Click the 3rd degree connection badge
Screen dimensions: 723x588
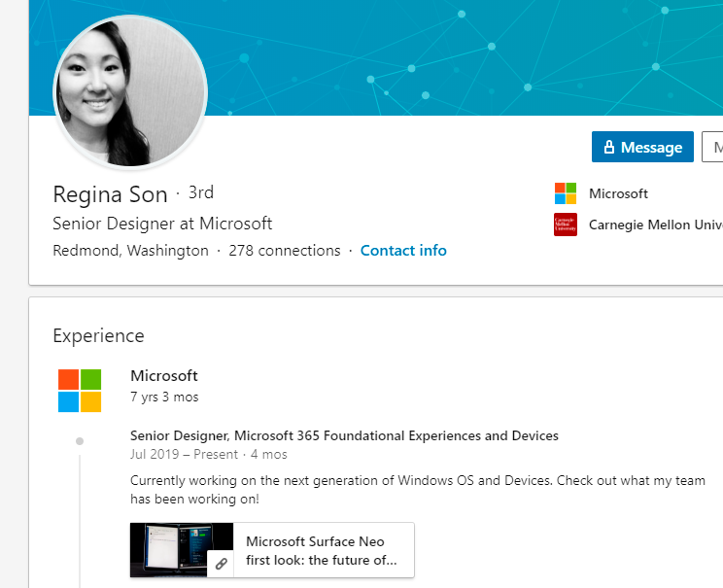(201, 192)
